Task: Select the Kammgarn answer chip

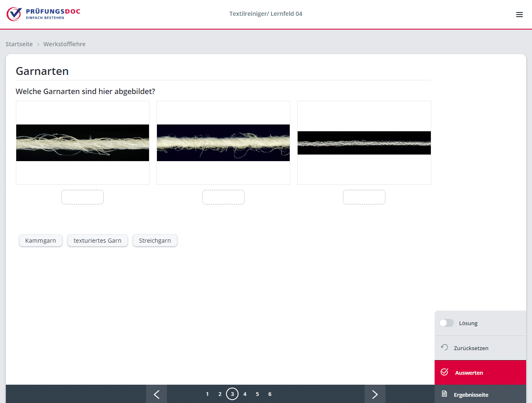Action: 40,241
